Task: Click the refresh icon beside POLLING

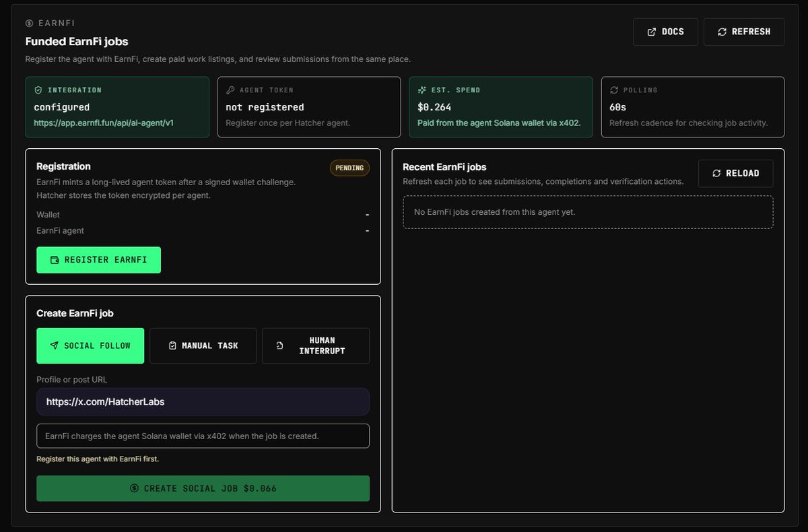Action: click(x=613, y=90)
